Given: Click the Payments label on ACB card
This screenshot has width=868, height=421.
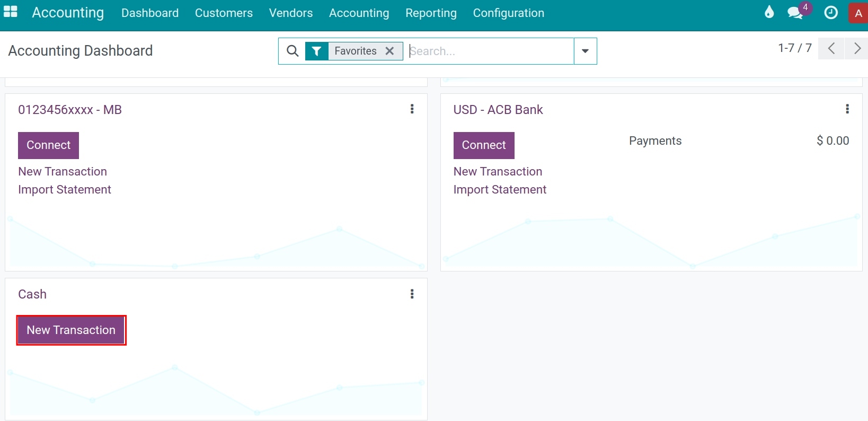Looking at the screenshot, I should coord(655,141).
